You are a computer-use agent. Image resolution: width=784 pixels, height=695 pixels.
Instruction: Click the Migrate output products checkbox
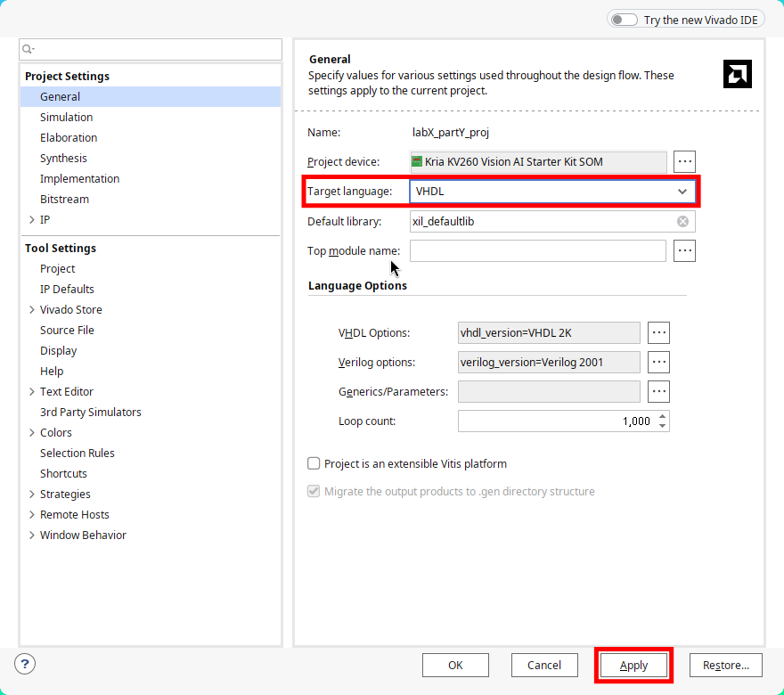[314, 492]
